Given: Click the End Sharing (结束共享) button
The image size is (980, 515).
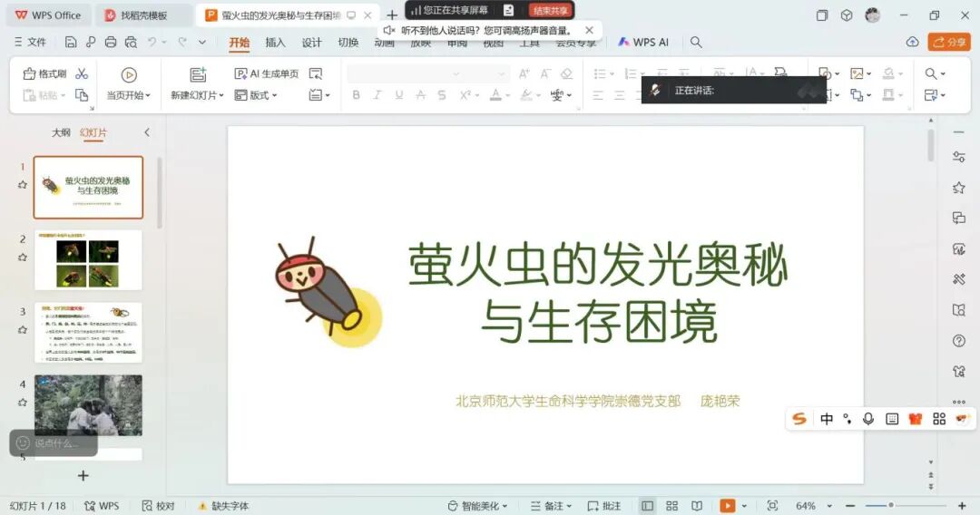Looking at the screenshot, I should (x=550, y=10).
